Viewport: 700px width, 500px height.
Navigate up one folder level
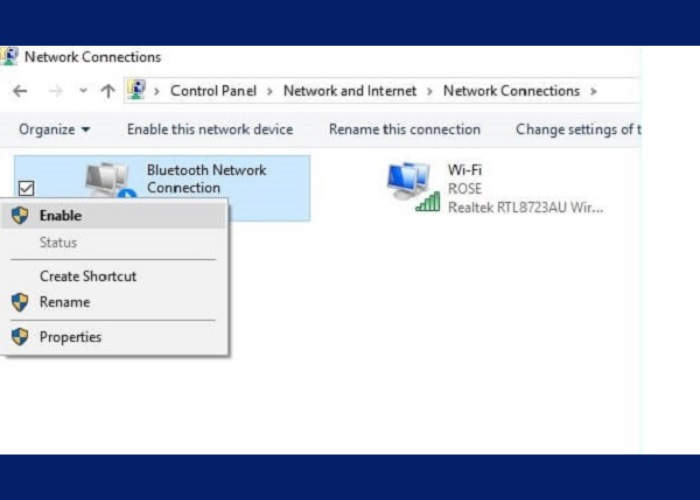click(108, 91)
